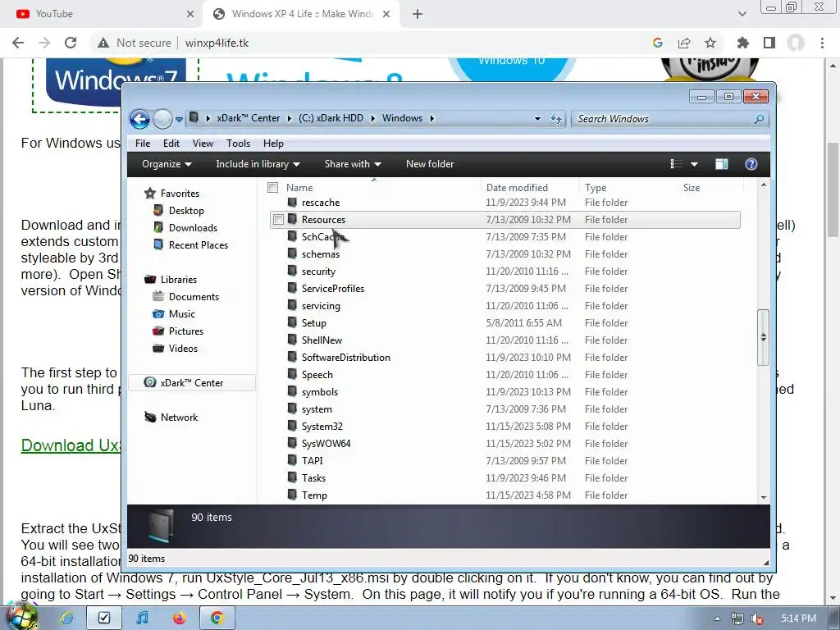The height and width of the screenshot is (630, 840).
Task: Click the Chrome address bar URL
Action: [217, 43]
